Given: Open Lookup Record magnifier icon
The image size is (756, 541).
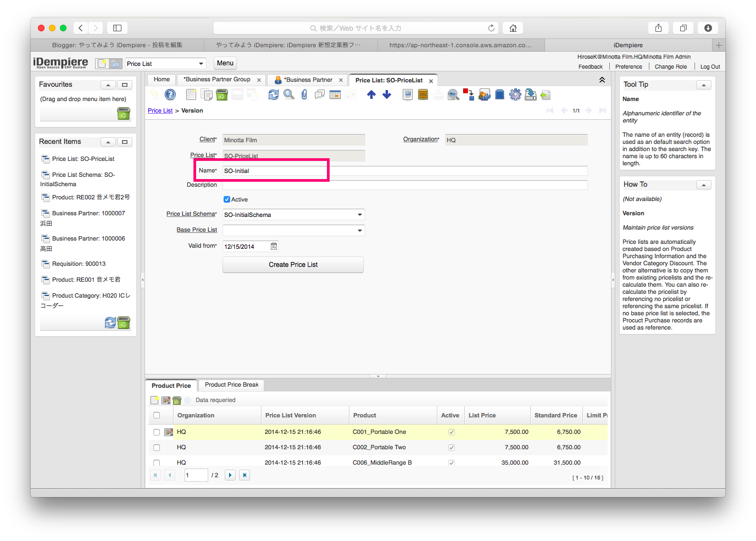Looking at the screenshot, I should click(x=289, y=94).
